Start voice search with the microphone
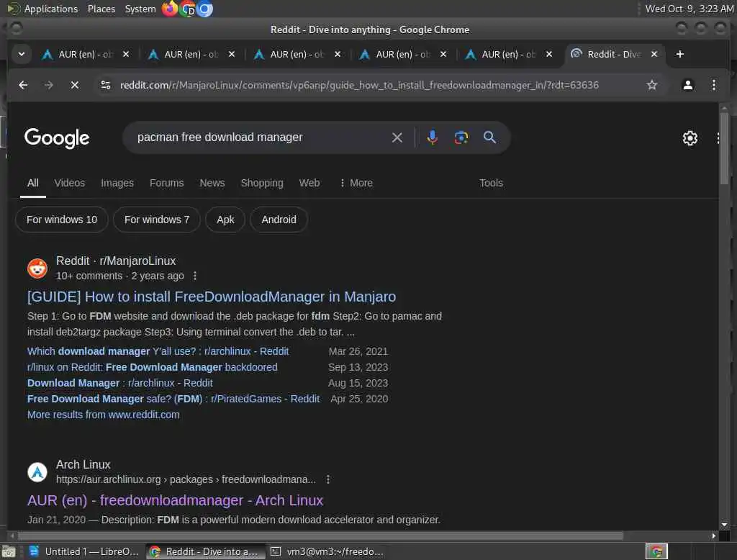 [x=433, y=137]
